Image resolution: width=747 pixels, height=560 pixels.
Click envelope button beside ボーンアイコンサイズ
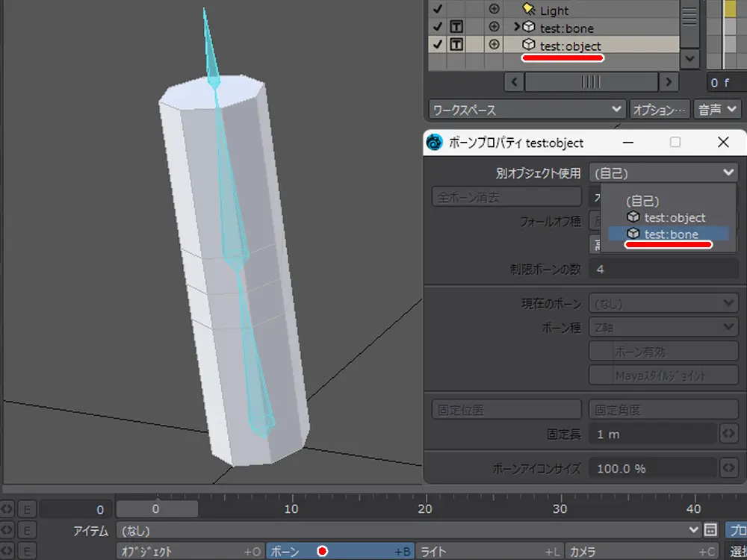point(728,469)
